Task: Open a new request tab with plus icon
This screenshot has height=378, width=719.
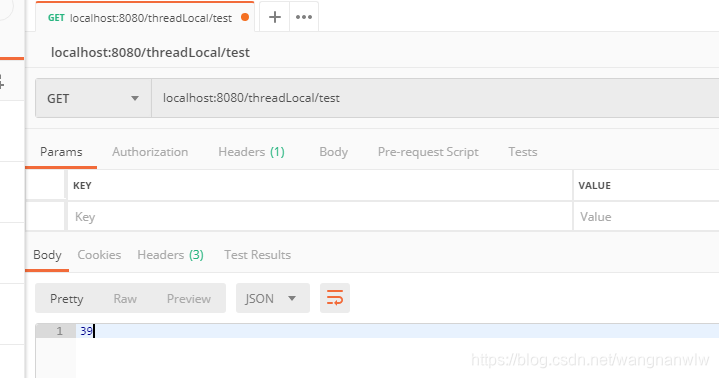Action: coord(275,17)
